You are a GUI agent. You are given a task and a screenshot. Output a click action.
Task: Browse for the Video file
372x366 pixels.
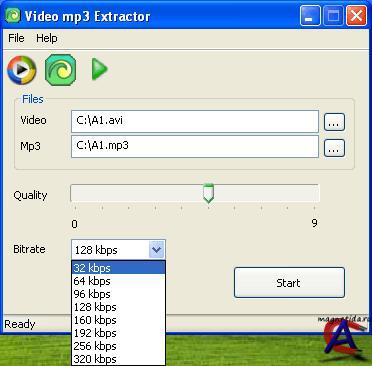334,122
